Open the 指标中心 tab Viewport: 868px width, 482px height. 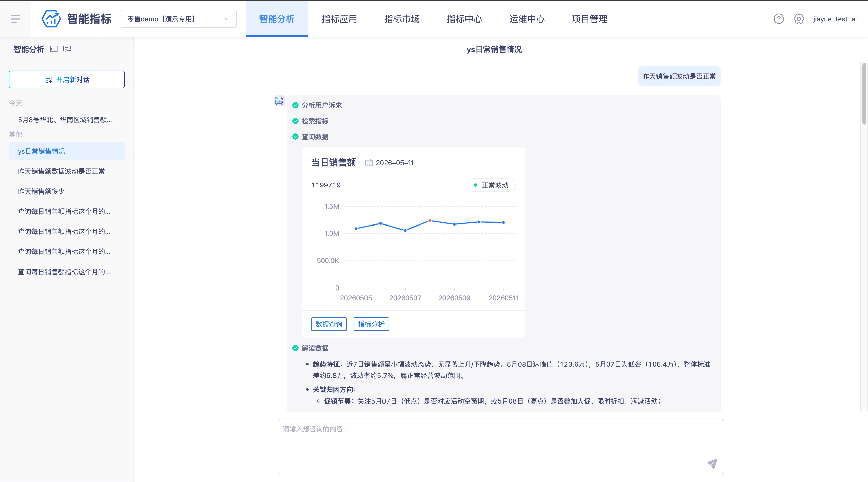tap(464, 19)
